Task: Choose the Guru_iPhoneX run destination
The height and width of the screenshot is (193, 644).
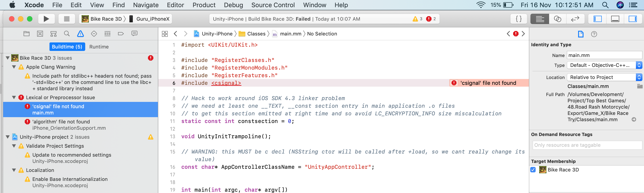Action: 149,19
